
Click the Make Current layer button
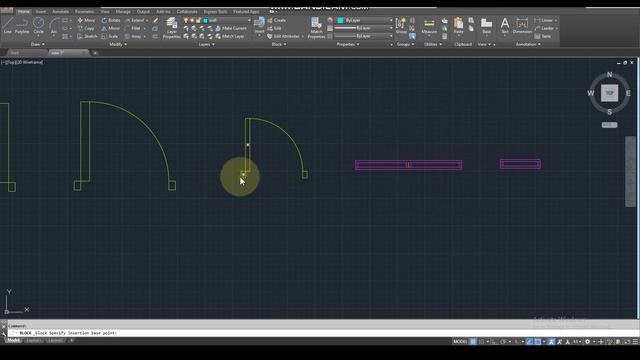[231, 28]
